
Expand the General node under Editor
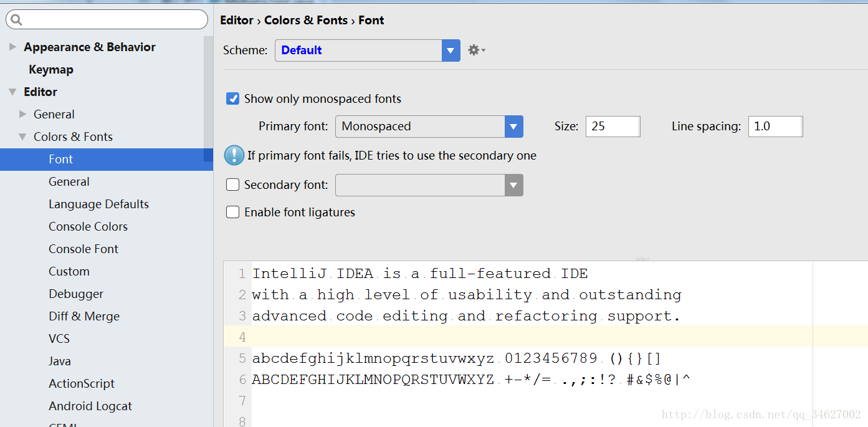click(x=23, y=114)
